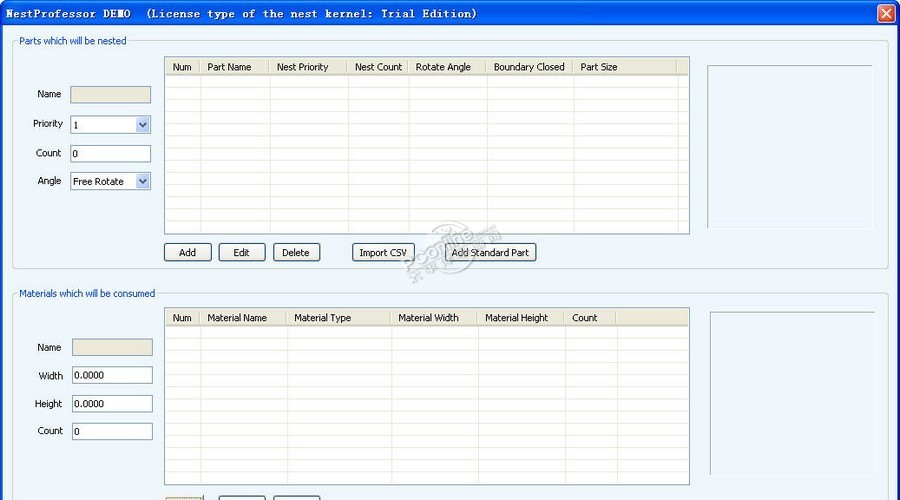
Task: Click the Rotate Angle column header
Action: pos(448,67)
